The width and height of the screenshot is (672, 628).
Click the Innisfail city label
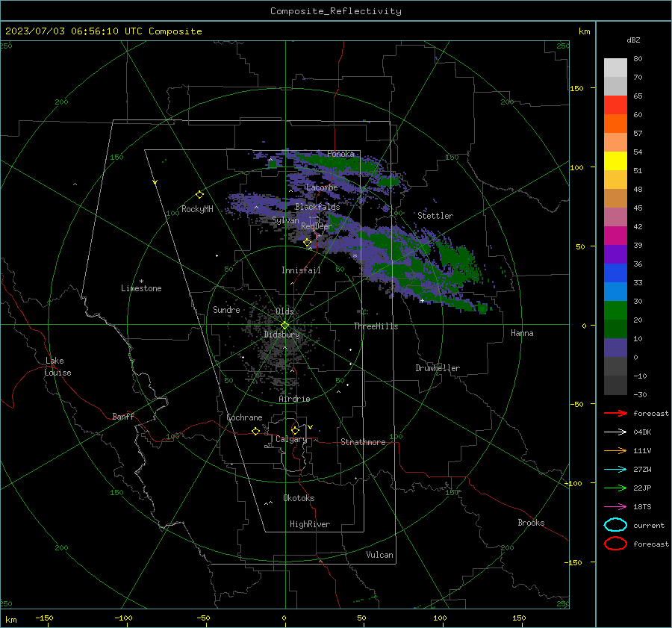point(301,270)
